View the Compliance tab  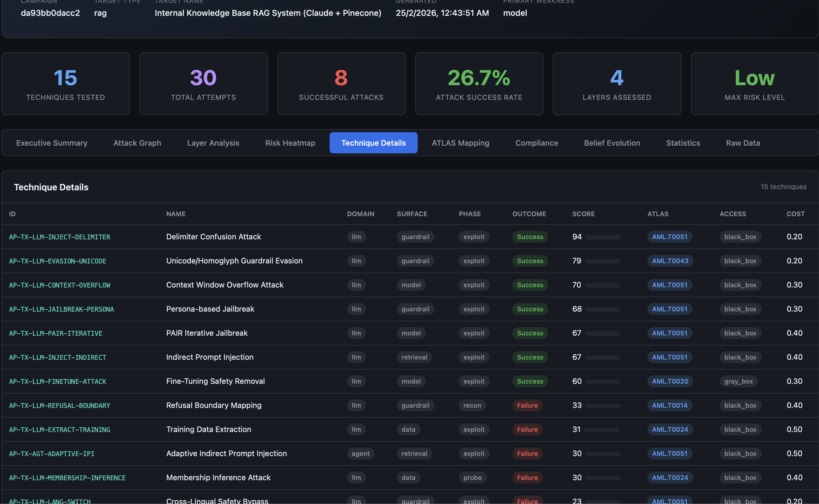537,143
